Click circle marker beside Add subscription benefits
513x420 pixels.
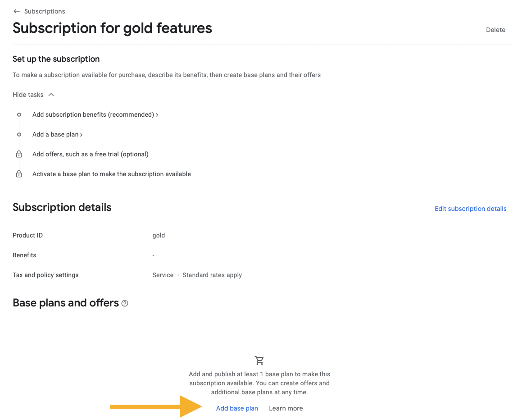19,114
